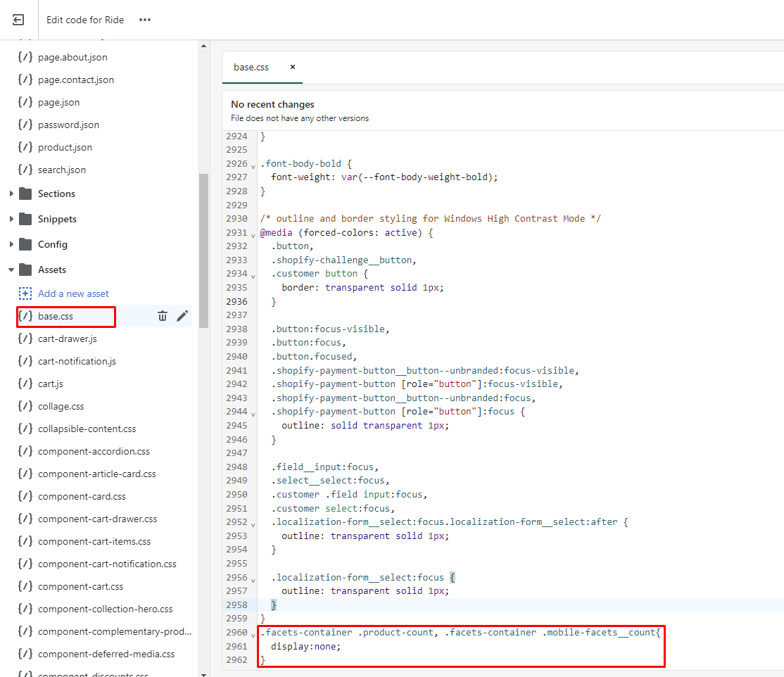
Task: Delete base.css using the trash icon
Action: 163,316
